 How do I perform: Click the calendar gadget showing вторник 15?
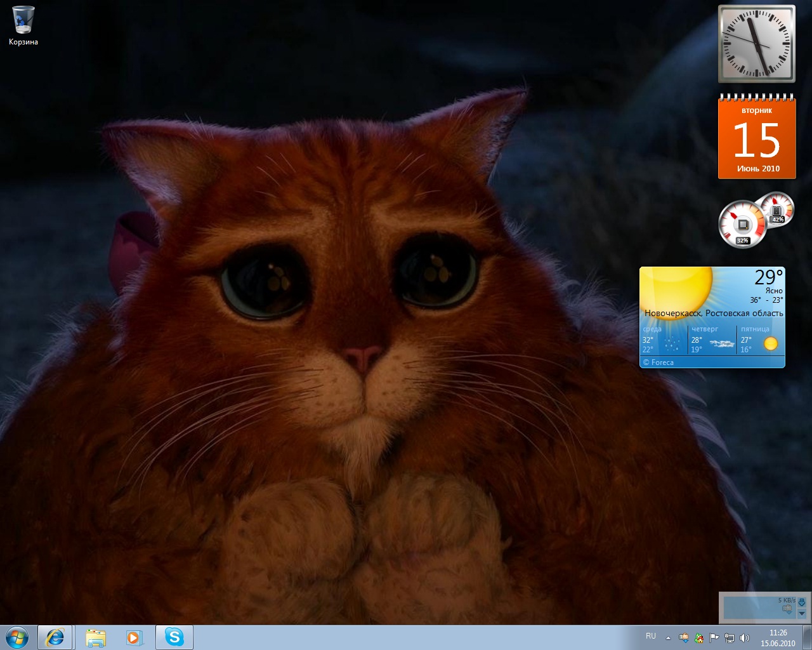[757, 136]
